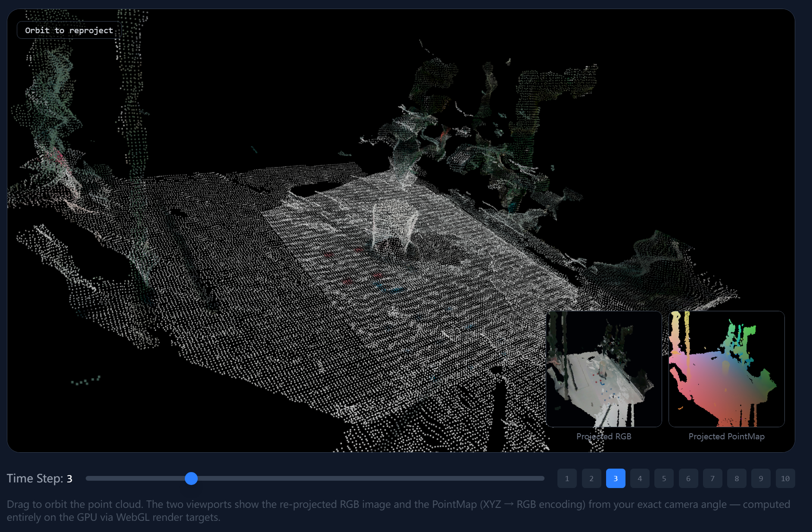The width and height of the screenshot is (812, 532).
Task: Switch to time step 5
Action: click(664, 478)
